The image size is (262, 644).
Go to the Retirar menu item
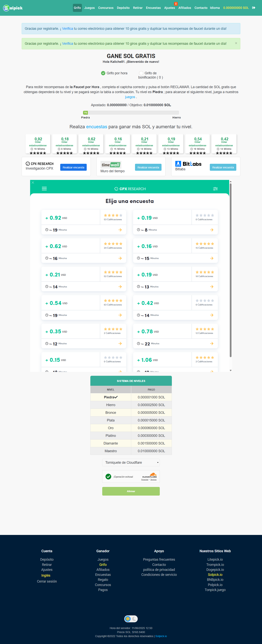(x=138, y=8)
